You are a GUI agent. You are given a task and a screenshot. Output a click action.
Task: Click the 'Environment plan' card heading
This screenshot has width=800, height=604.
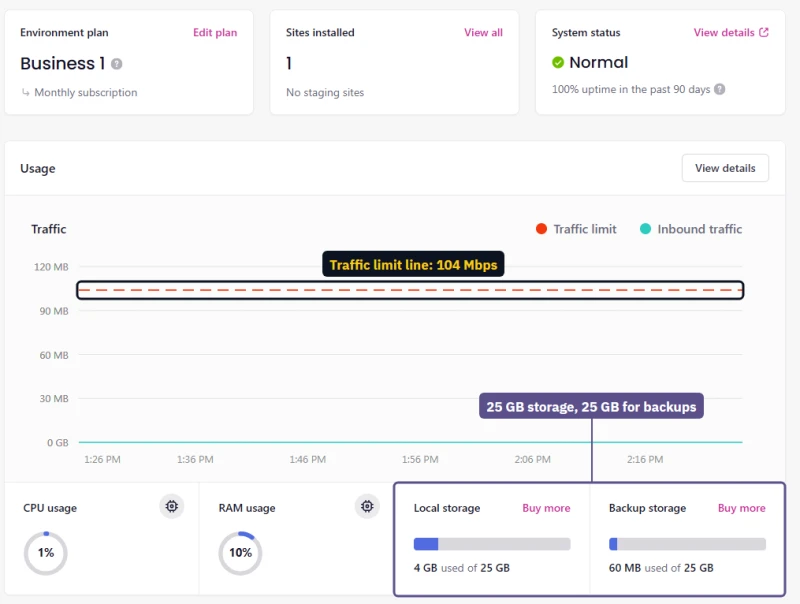64,32
